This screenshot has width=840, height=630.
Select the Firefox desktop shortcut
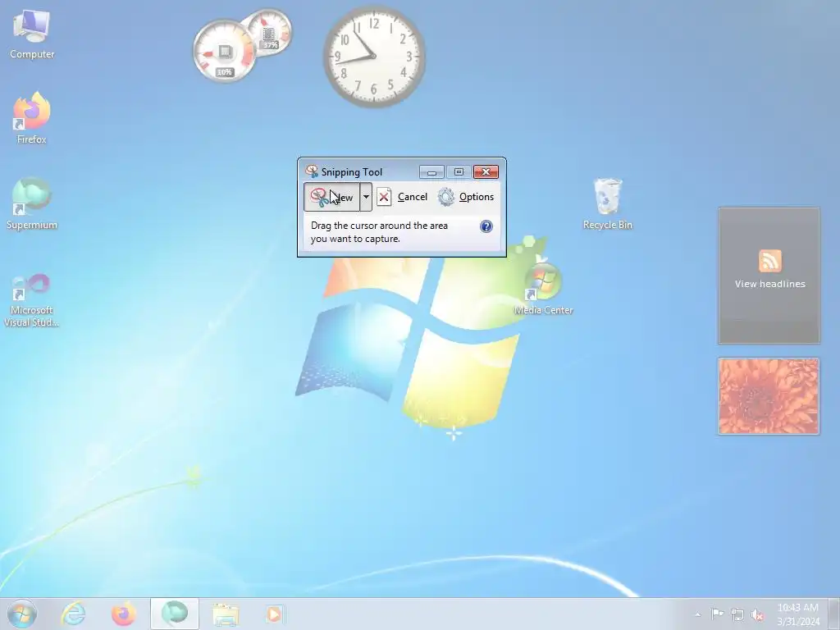(32, 118)
